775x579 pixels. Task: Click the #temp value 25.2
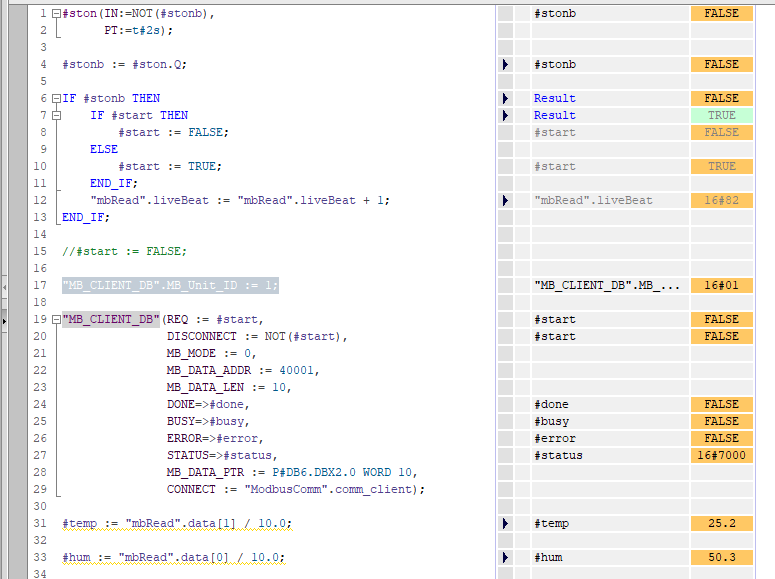pos(721,523)
